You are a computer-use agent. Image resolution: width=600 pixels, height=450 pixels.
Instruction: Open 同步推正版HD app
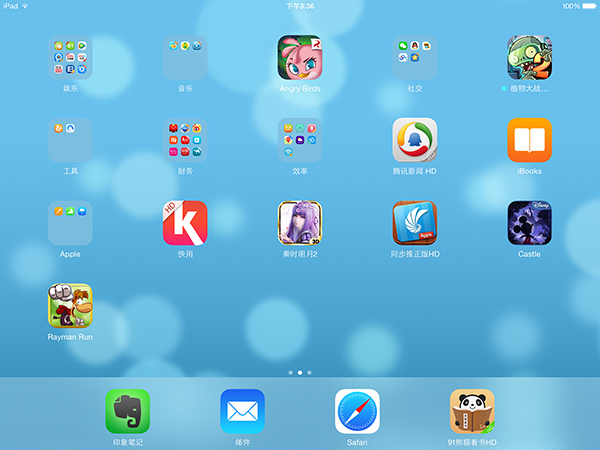(415, 223)
